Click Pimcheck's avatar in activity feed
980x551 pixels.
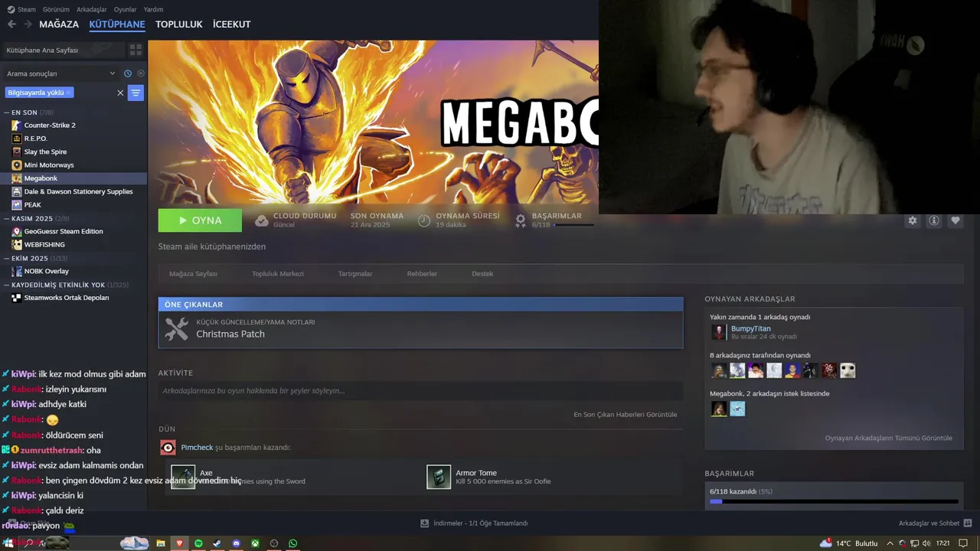pyautogui.click(x=168, y=448)
